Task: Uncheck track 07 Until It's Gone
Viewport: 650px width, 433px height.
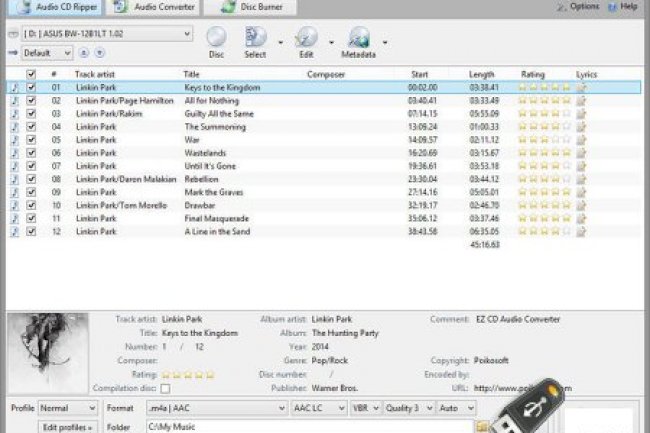Action: [x=31, y=166]
